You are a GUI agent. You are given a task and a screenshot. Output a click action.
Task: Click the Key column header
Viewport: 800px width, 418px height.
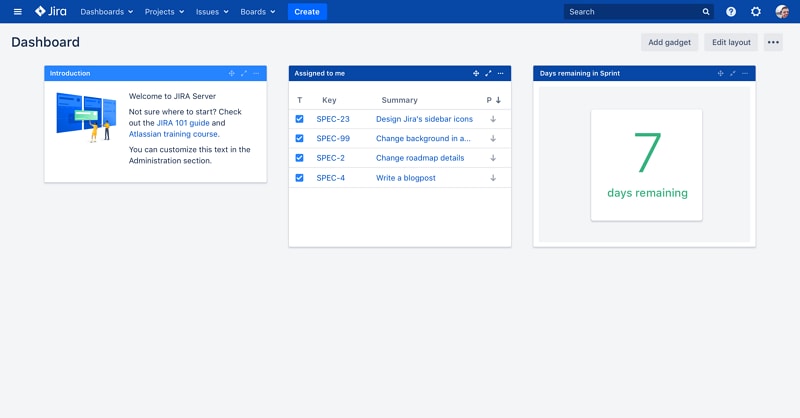[329, 100]
